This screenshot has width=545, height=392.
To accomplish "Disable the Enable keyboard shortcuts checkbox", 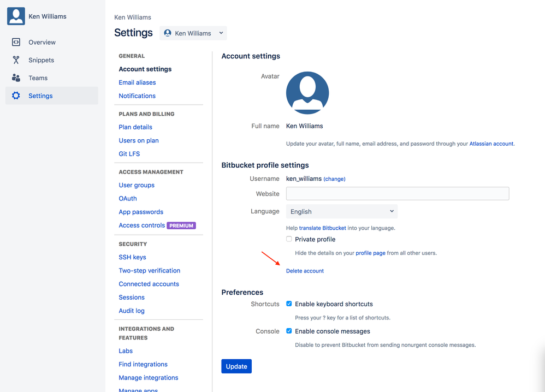I will 289,304.
